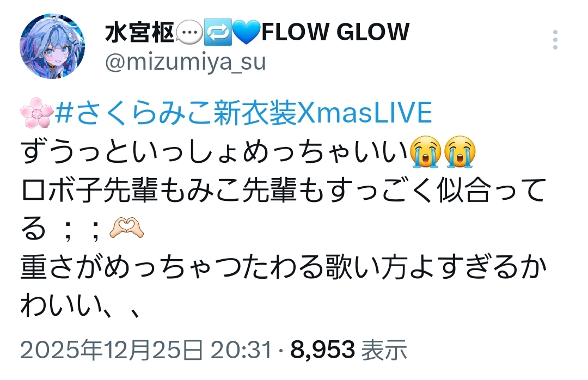Screen dimensions: 588x380
Task: Click the line mentioning ロボ子先輩
Action: [284, 190]
